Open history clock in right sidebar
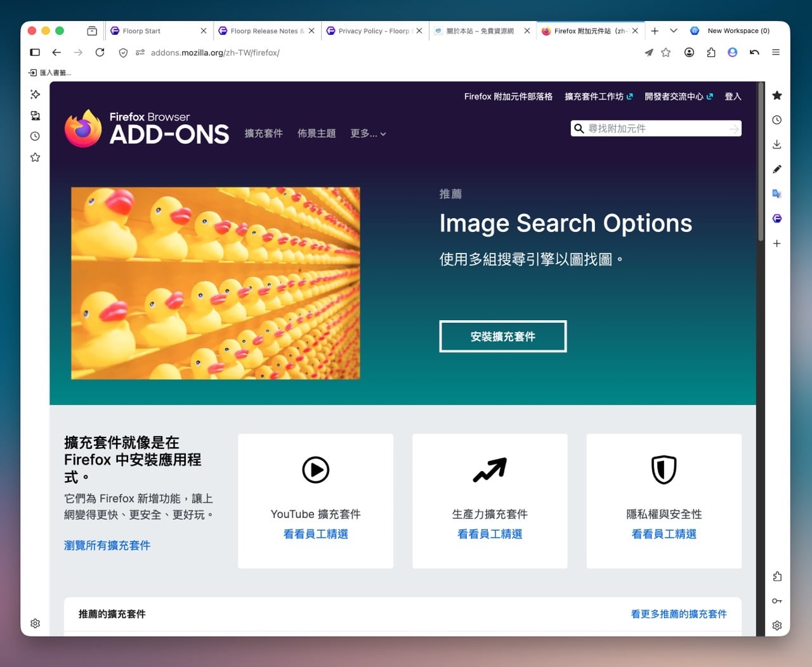The image size is (812, 667). (777, 120)
